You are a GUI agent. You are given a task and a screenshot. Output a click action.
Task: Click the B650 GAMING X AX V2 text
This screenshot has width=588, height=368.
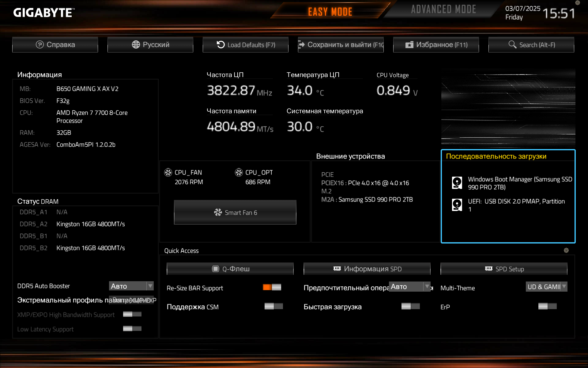(x=87, y=89)
